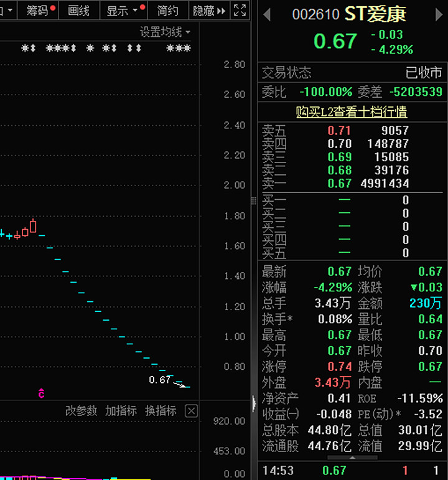This screenshot has width=448, height=480.
Task: Click the 购买L2查看十档行情 link
Action: click(352, 111)
